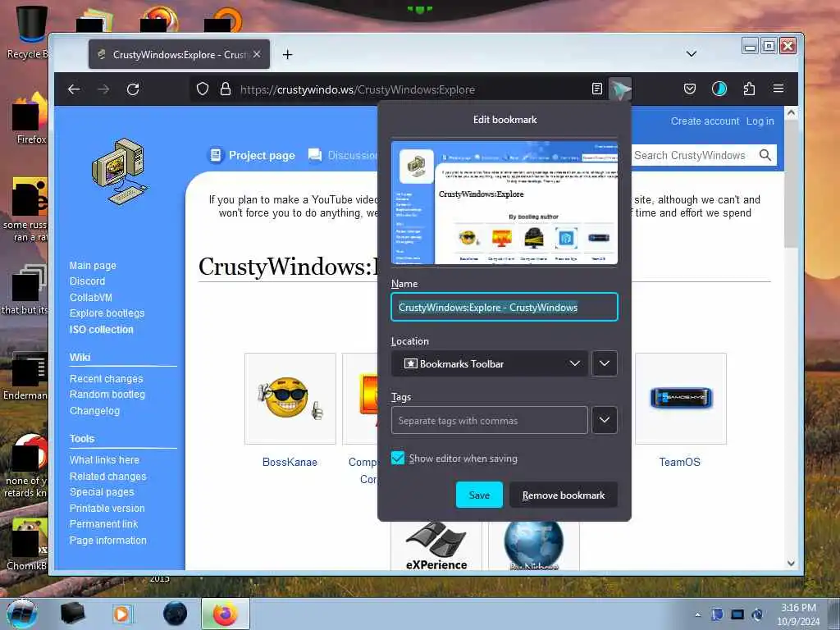Open Permanent link in Tools
Viewport: 840px width, 630px height.
[x=103, y=524]
